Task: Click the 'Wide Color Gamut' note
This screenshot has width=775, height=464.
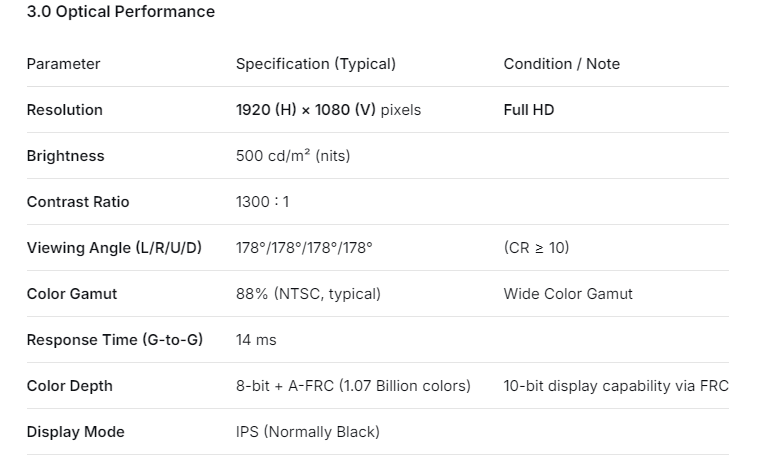Action: (568, 294)
